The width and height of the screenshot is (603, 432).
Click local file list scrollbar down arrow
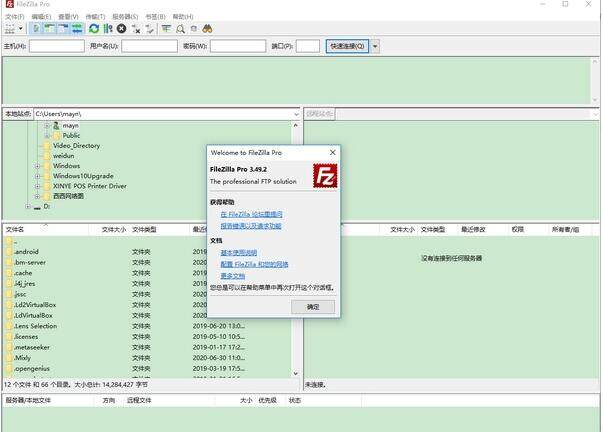coord(295,374)
